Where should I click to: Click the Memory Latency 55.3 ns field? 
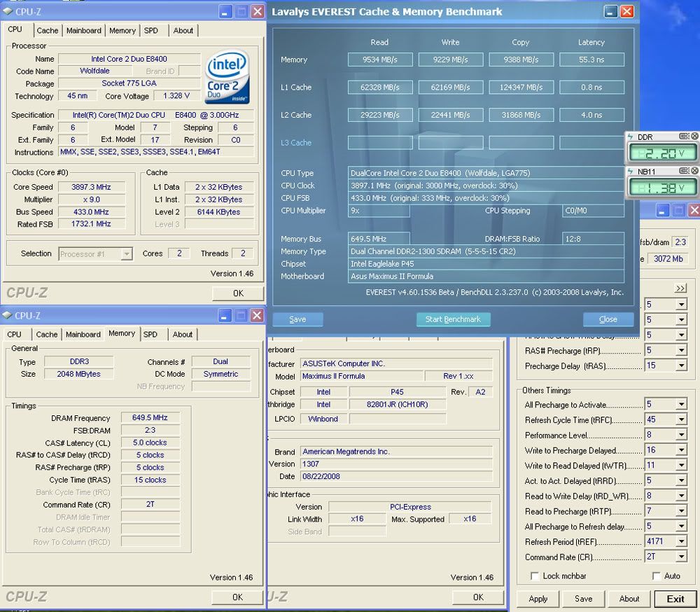point(591,60)
